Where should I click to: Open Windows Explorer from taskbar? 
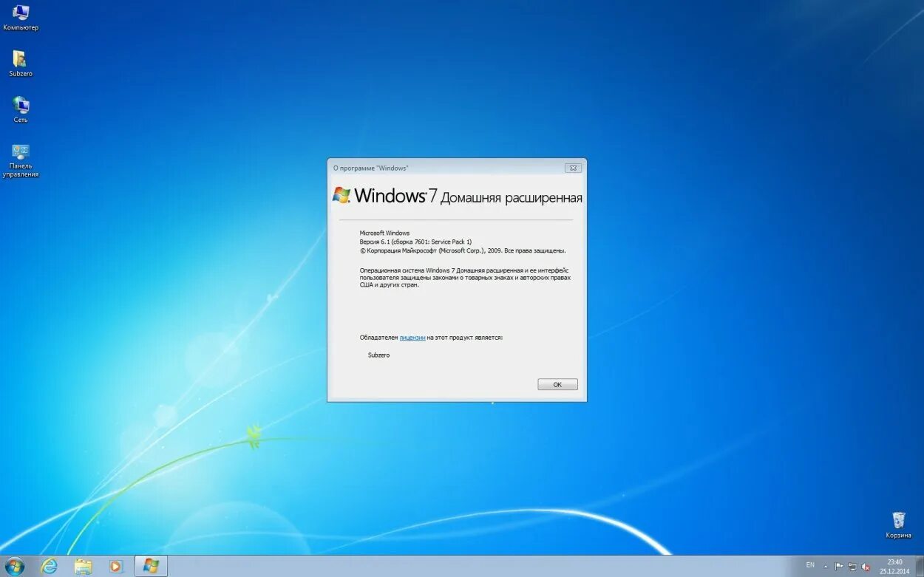(x=83, y=567)
